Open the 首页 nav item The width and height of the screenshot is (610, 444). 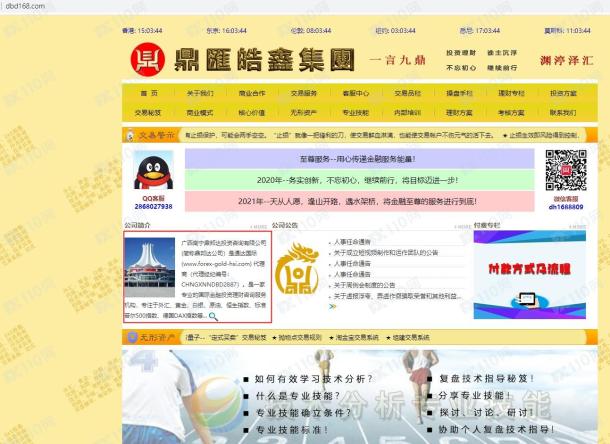[149, 93]
